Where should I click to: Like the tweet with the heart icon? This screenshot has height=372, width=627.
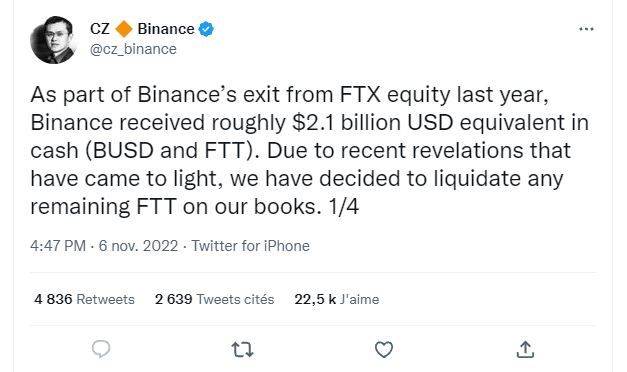(x=384, y=350)
